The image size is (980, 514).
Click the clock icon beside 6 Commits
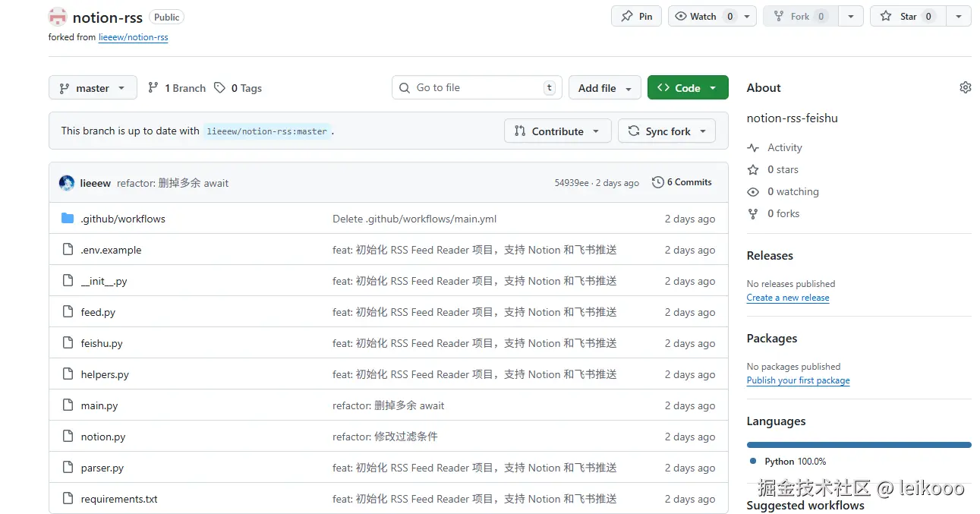coord(658,182)
